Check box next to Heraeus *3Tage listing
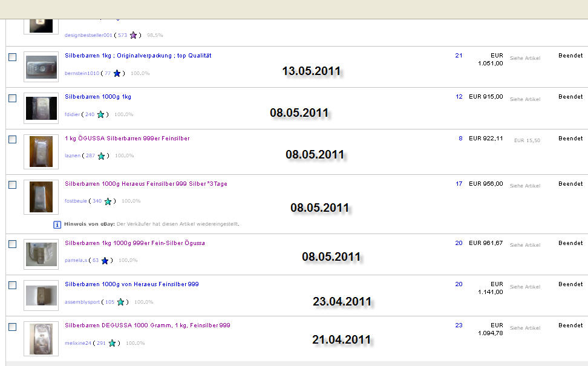The image size is (588, 366). click(x=12, y=185)
